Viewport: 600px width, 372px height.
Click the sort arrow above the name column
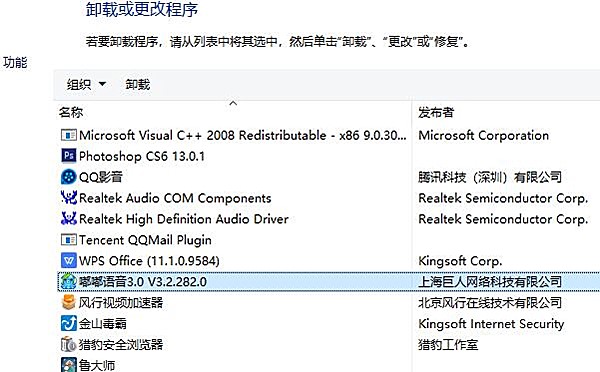click(x=233, y=103)
